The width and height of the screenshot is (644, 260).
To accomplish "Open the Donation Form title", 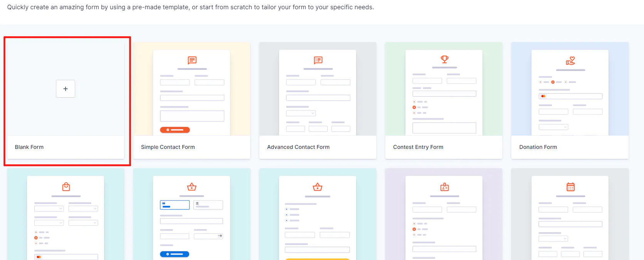I will point(538,147).
